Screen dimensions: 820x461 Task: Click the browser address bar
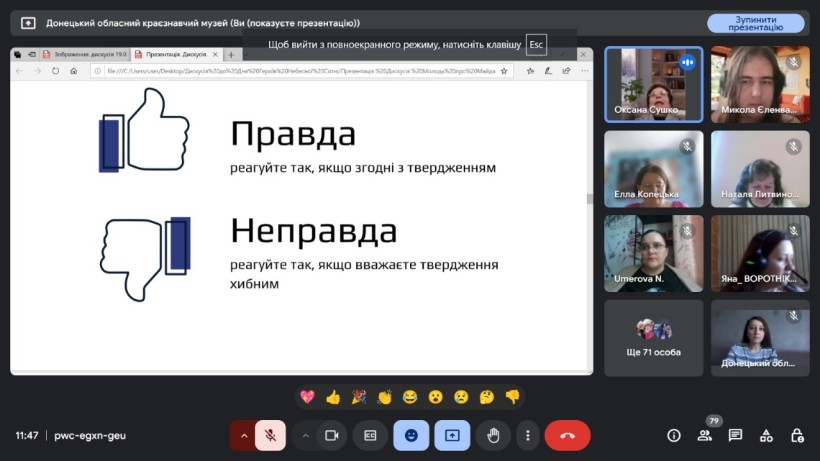coord(301,71)
